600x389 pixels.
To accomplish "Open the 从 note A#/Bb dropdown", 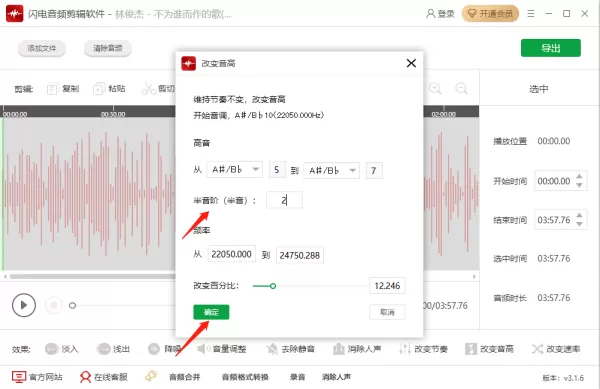I will (x=235, y=169).
